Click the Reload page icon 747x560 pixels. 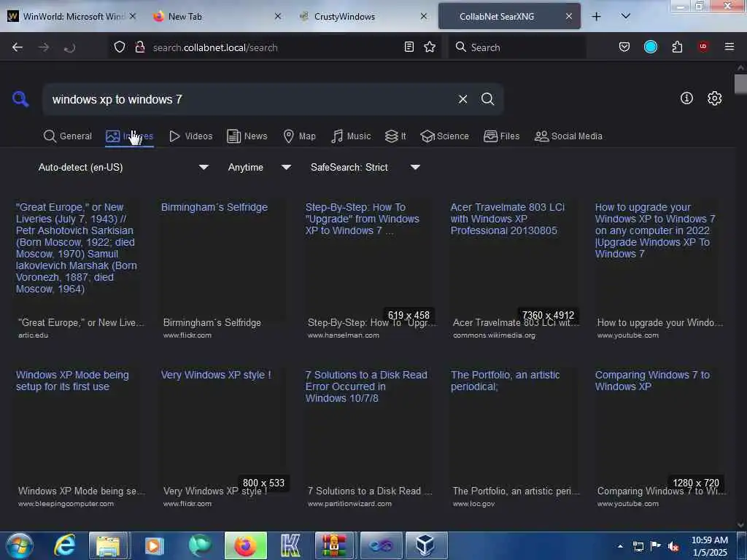click(x=69, y=47)
